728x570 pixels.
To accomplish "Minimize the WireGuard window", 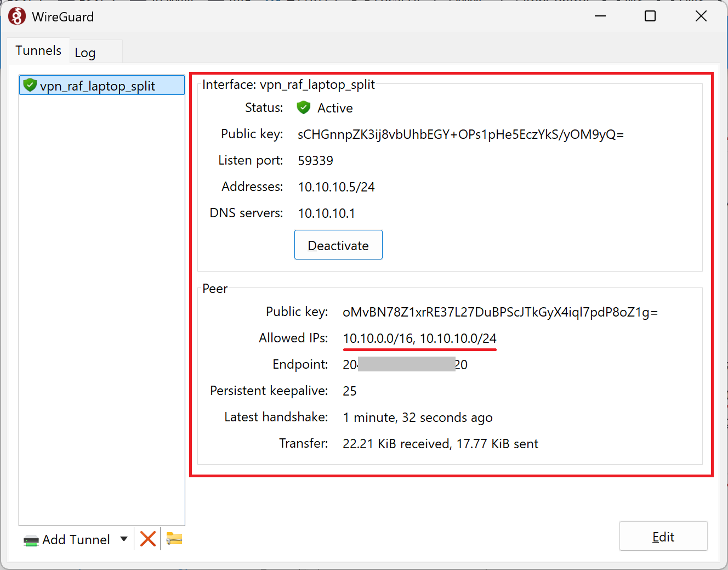I will [x=600, y=16].
